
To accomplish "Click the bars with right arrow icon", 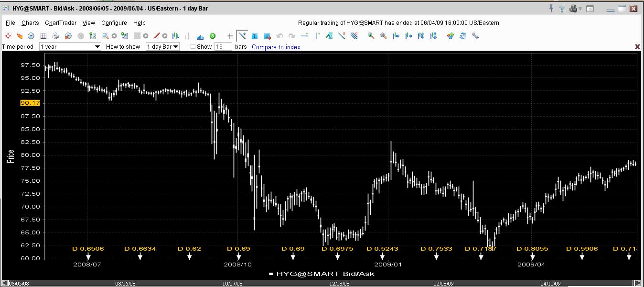I will [x=396, y=36].
